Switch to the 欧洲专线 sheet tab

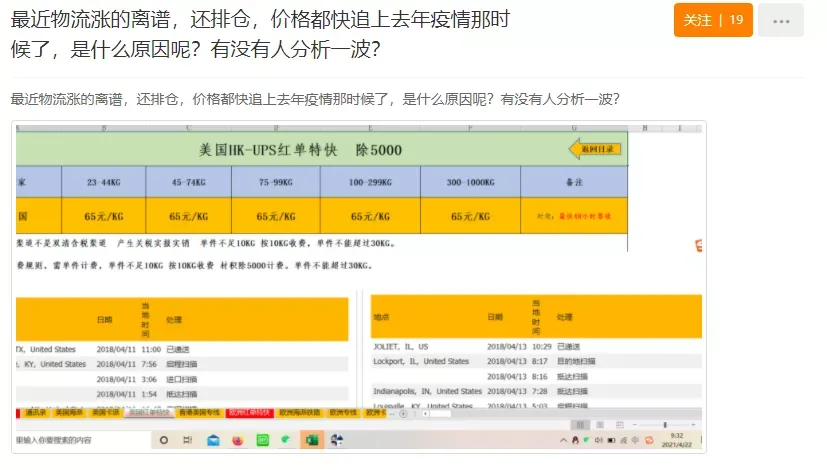pyautogui.click(x=343, y=413)
